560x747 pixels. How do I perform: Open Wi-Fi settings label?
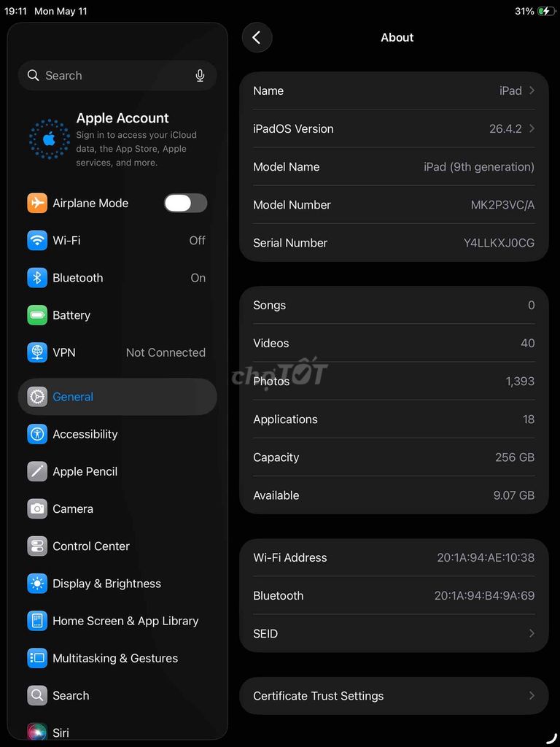[66, 240]
